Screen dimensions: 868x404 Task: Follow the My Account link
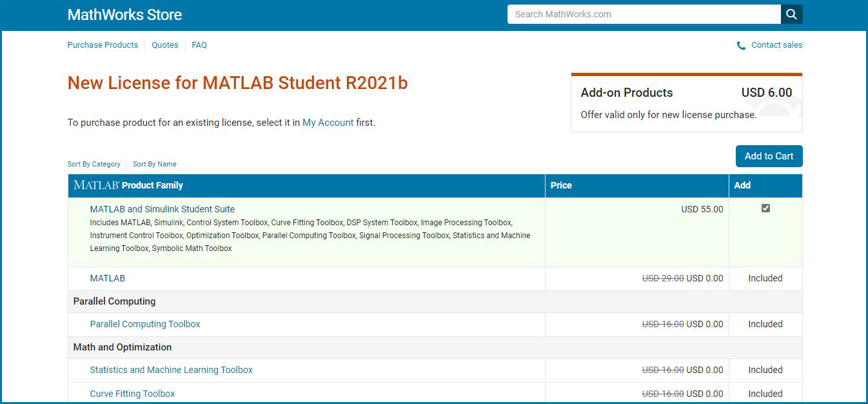pyautogui.click(x=328, y=123)
